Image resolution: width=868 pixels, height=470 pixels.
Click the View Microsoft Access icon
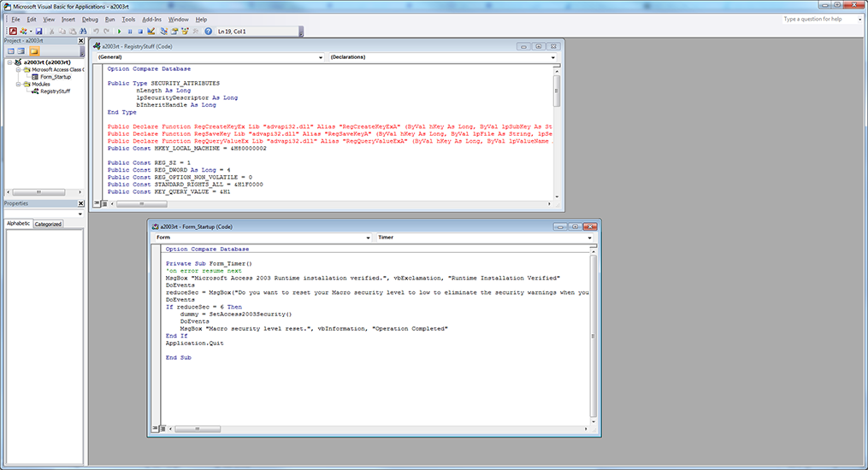click(x=14, y=32)
